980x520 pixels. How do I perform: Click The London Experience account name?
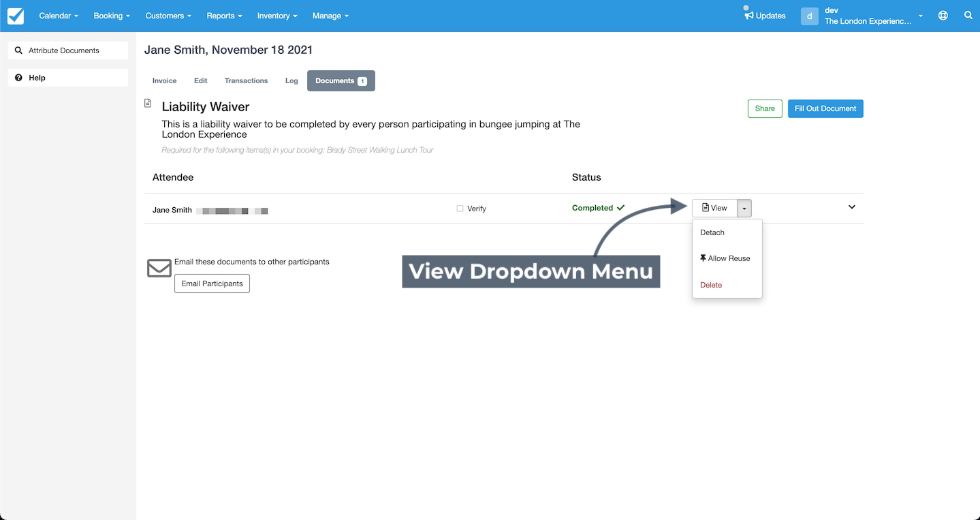coord(868,21)
